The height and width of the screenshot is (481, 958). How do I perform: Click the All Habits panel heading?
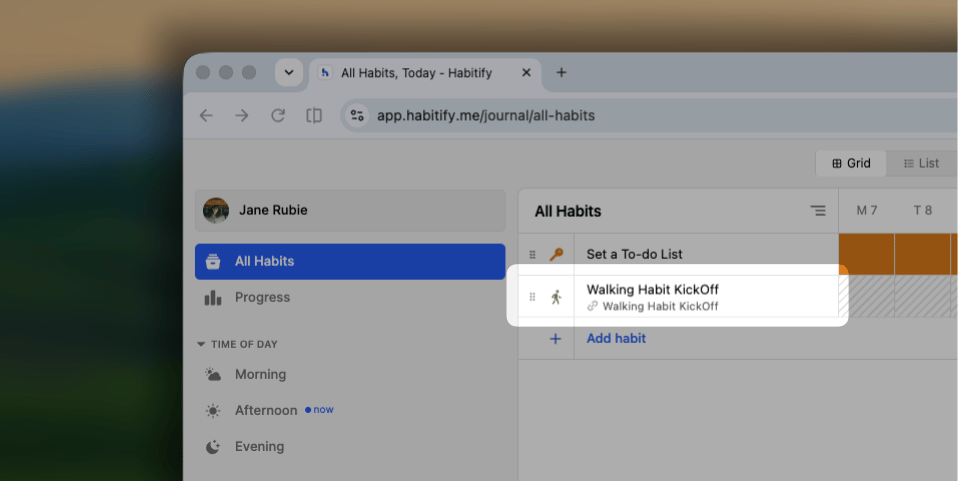click(568, 211)
